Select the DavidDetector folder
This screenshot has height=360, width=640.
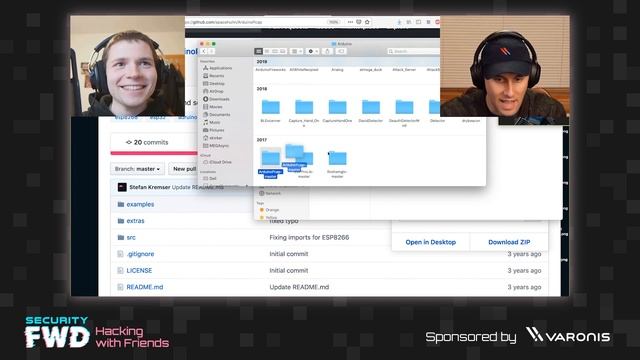(x=371, y=107)
